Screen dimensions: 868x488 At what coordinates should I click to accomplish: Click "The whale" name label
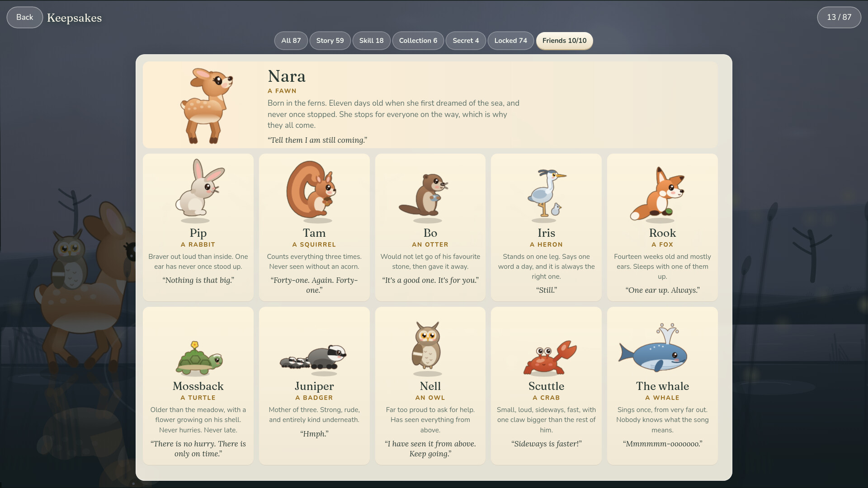(x=662, y=386)
